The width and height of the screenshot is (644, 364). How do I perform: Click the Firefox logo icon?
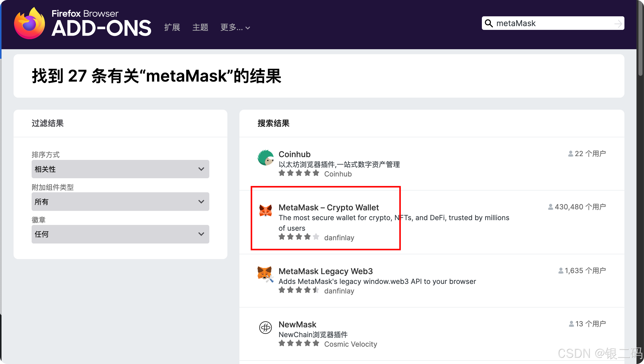point(30,23)
